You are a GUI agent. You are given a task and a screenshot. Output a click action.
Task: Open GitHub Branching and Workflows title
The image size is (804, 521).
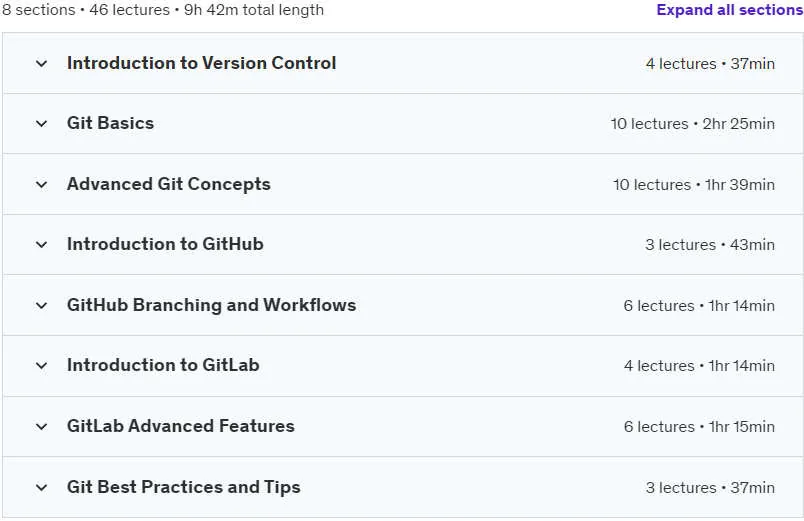pyautogui.click(x=211, y=305)
